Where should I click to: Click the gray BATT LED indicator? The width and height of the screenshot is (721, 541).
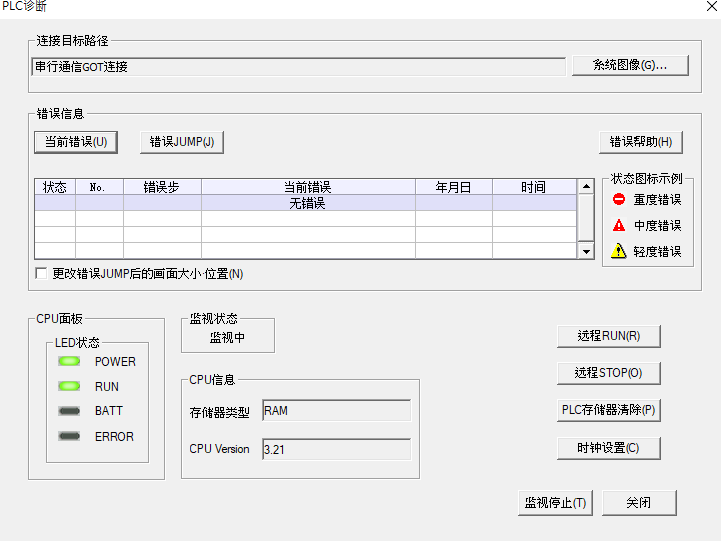(x=69, y=411)
